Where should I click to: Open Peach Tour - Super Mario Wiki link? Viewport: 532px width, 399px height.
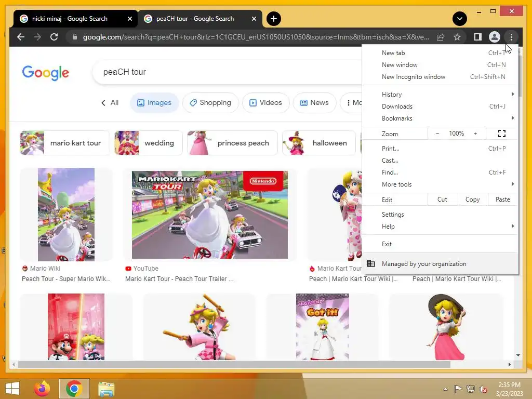(66, 278)
